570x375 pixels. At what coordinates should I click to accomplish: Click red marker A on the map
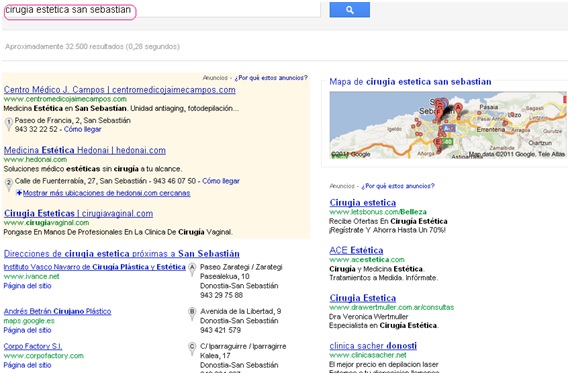[x=459, y=108]
